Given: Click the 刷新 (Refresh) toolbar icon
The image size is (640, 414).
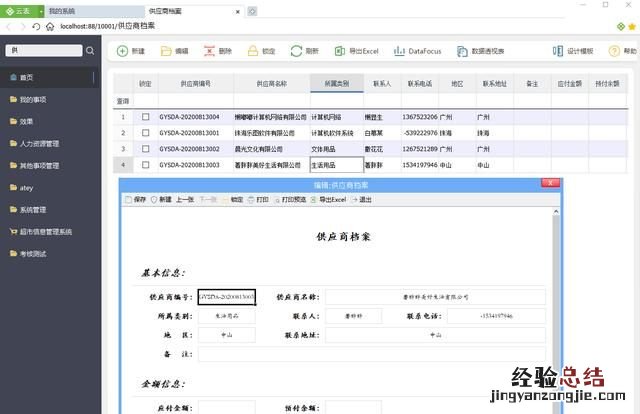Looking at the screenshot, I should click(x=305, y=50).
